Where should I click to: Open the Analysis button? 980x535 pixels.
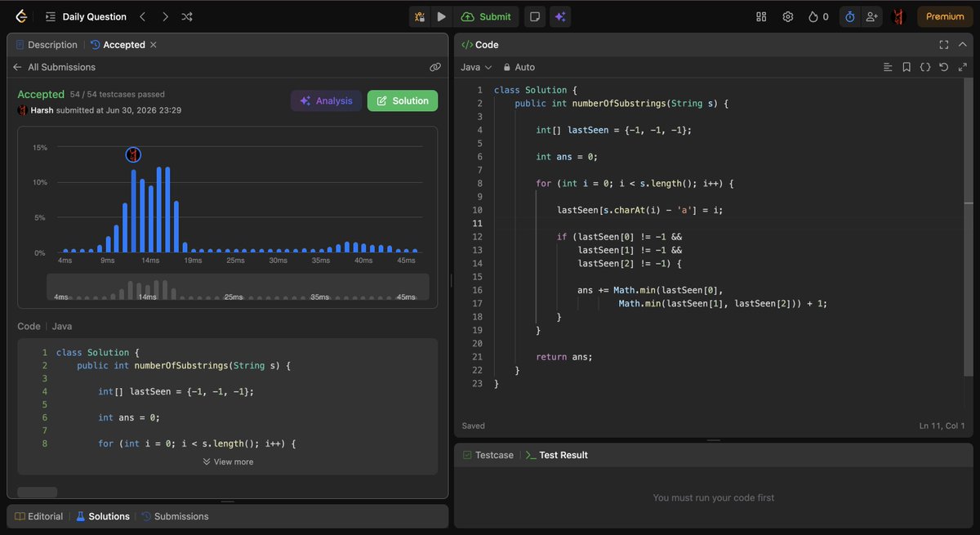pyautogui.click(x=326, y=100)
